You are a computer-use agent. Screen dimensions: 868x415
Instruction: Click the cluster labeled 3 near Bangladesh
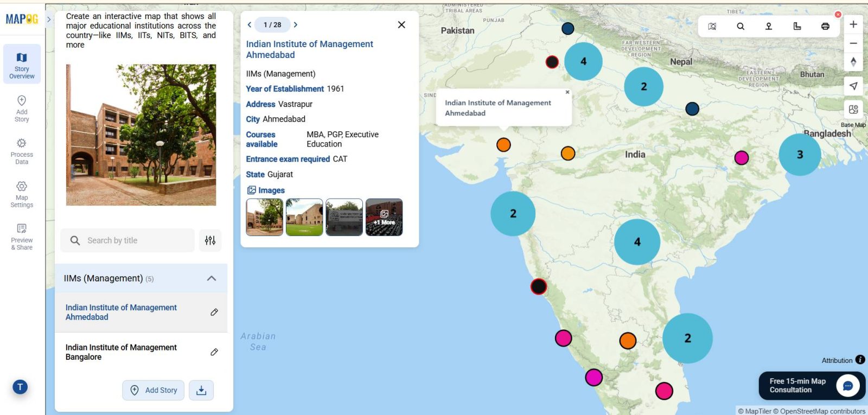coord(800,155)
